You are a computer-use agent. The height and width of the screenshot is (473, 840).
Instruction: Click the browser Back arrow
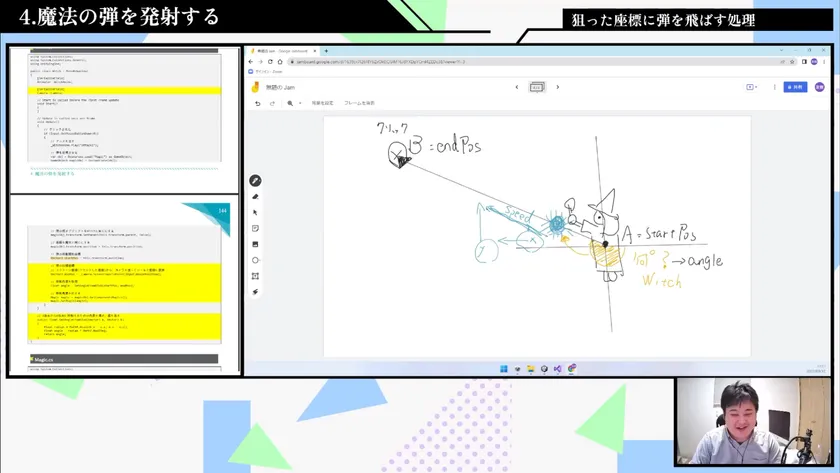[251, 62]
